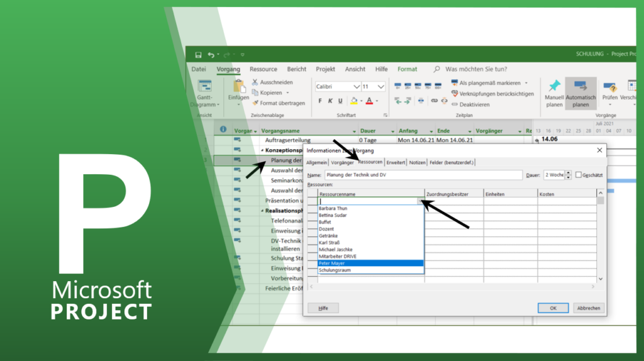Click the Save icon in quick access toolbar
Viewport: 644px width, 361px height.
click(198, 55)
